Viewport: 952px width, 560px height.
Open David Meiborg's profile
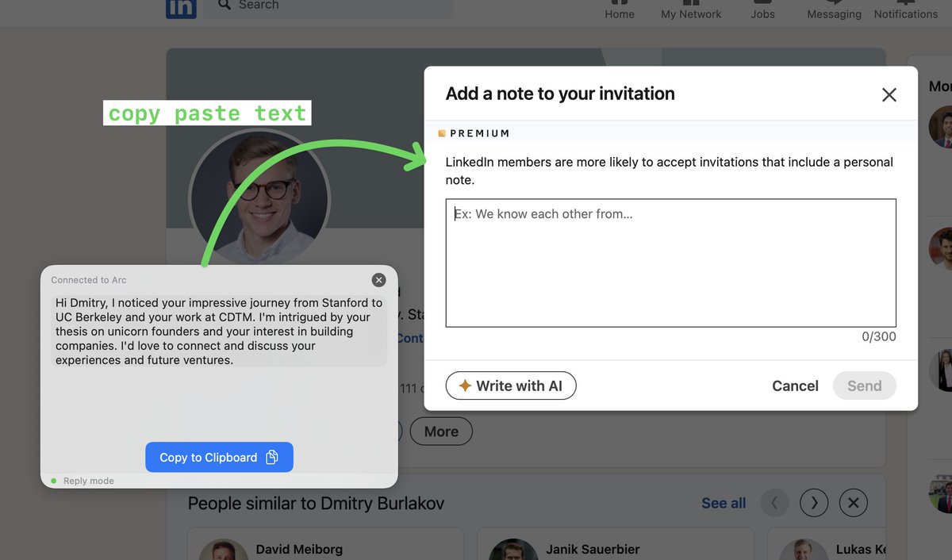[x=299, y=549]
